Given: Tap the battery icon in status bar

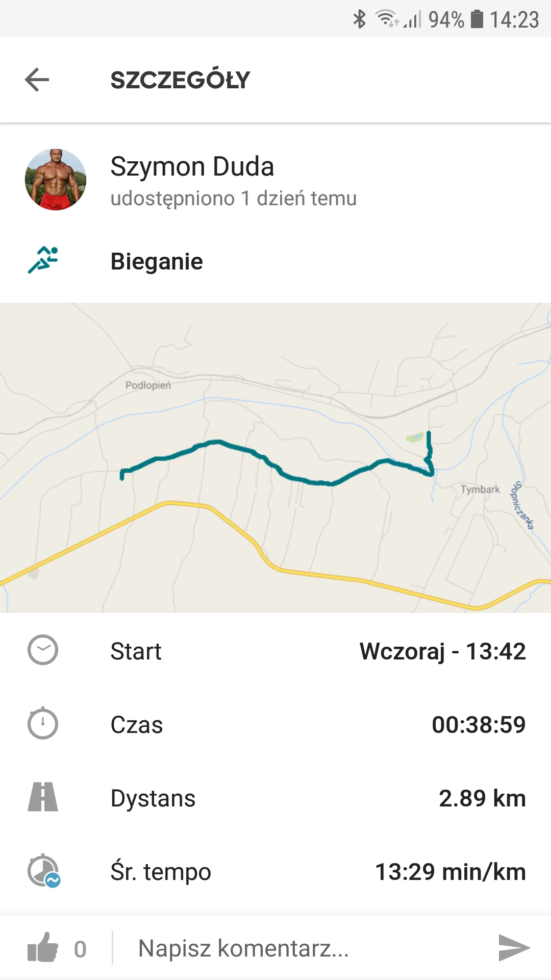Looking at the screenshot, I should coord(477,19).
